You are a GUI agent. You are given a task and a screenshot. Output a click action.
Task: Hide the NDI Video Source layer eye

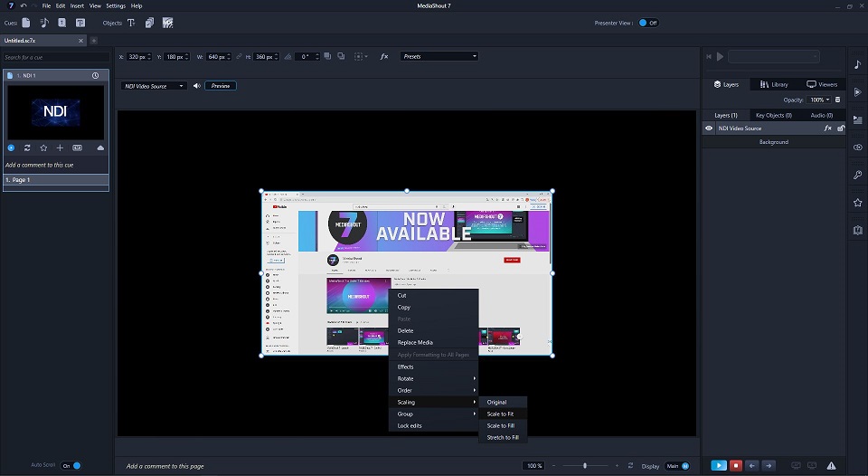709,128
